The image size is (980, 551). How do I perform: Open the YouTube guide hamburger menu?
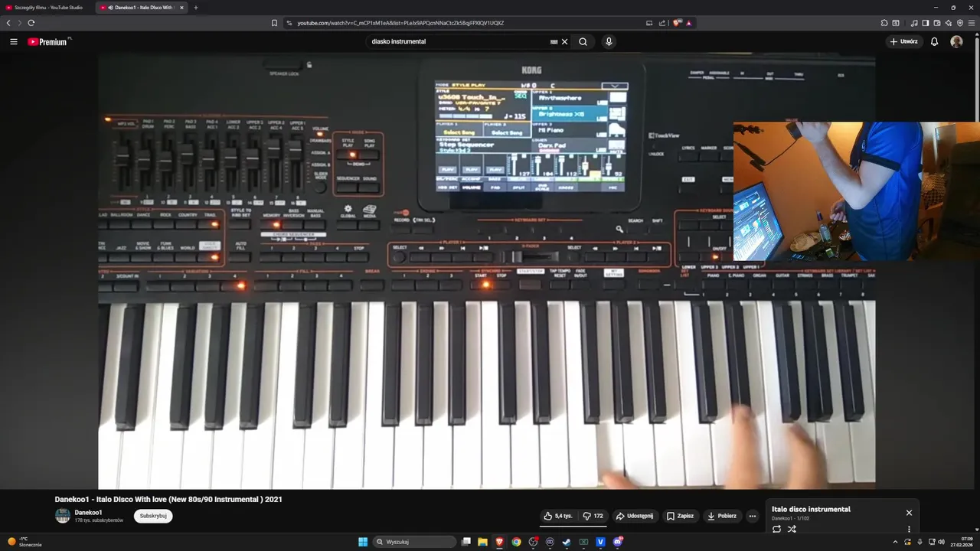tap(14, 41)
